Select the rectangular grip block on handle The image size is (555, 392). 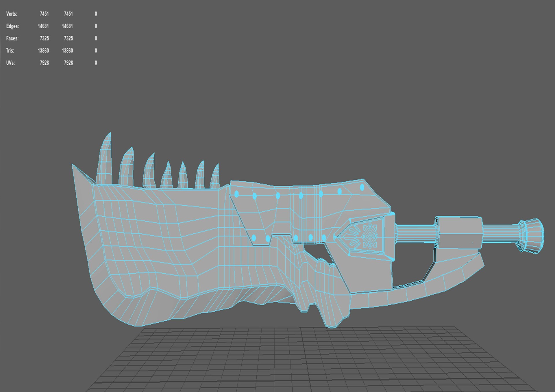[460, 233]
